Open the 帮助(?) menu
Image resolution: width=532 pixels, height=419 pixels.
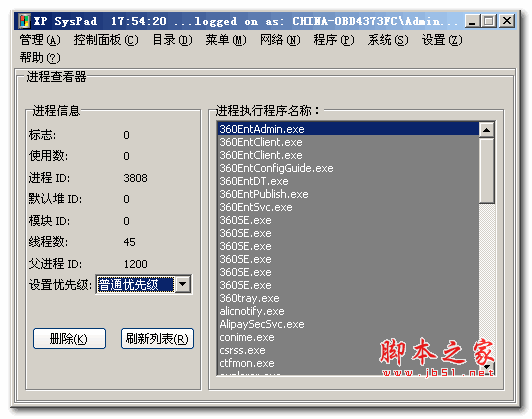(x=40, y=58)
